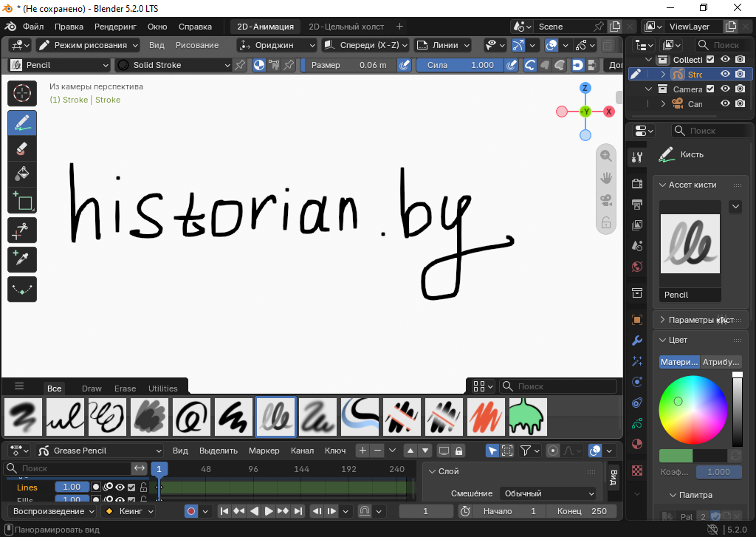Open the File menu
Screen dimensions: 756x537
tap(33, 27)
